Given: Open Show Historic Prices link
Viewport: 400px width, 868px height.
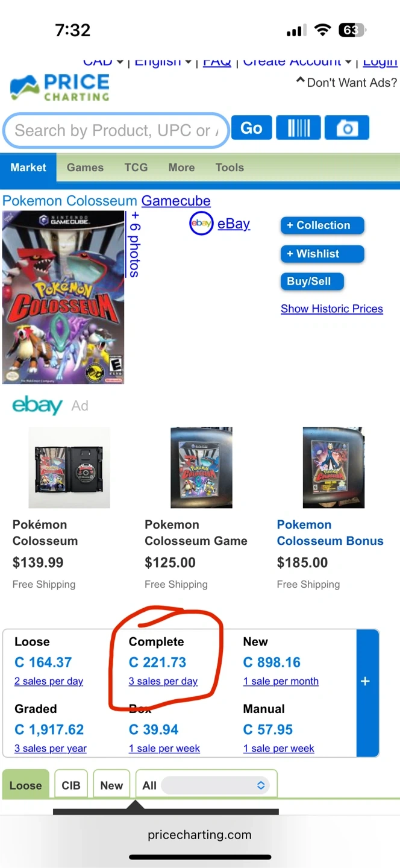Looking at the screenshot, I should (x=332, y=309).
